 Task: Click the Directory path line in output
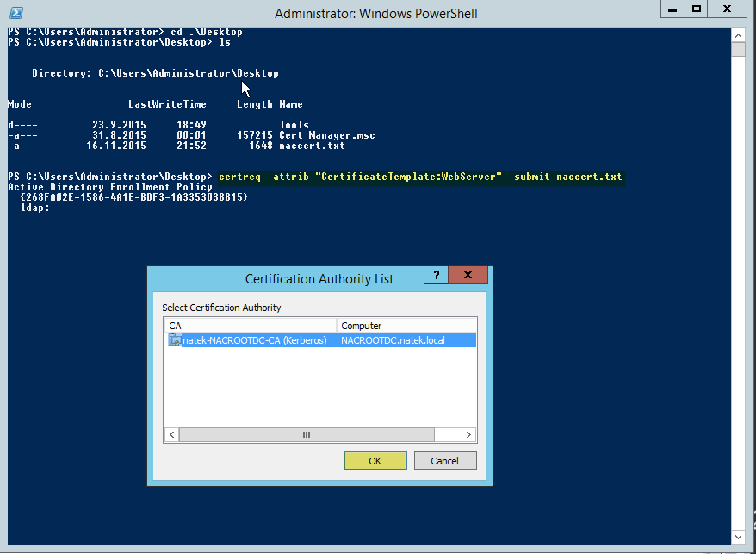pyautogui.click(x=155, y=73)
